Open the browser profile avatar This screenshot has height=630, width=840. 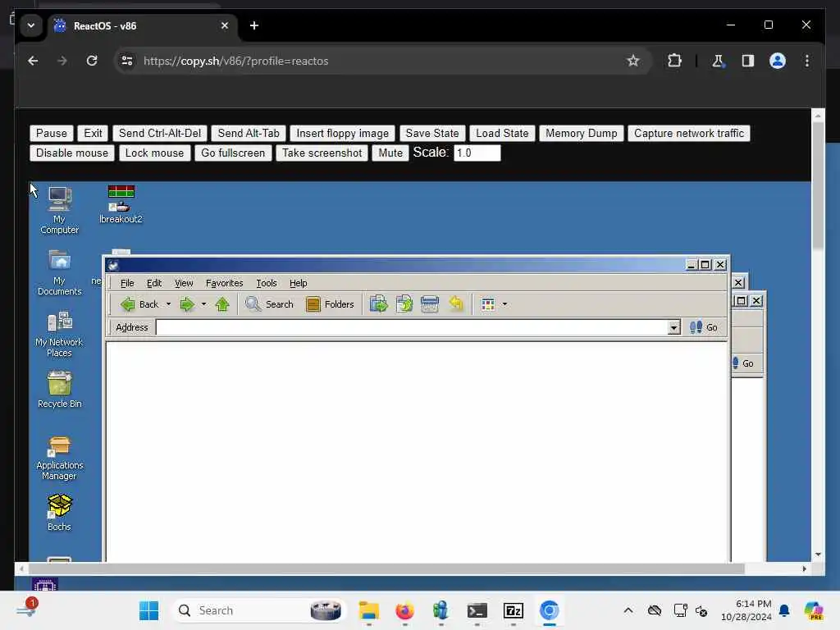[x=778, y=61]
